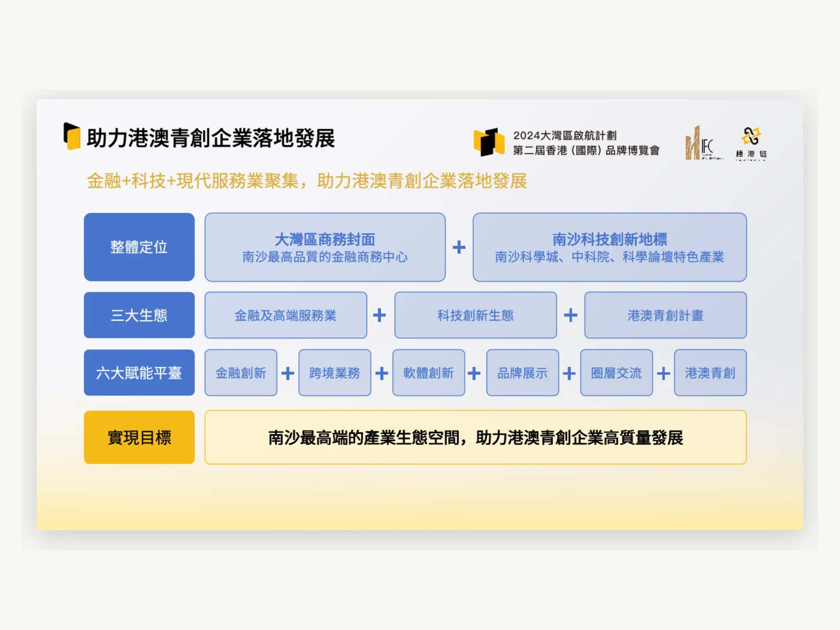Click the plus sign after 金融創新
Screen dimensions: 840x630
[288, 373]
